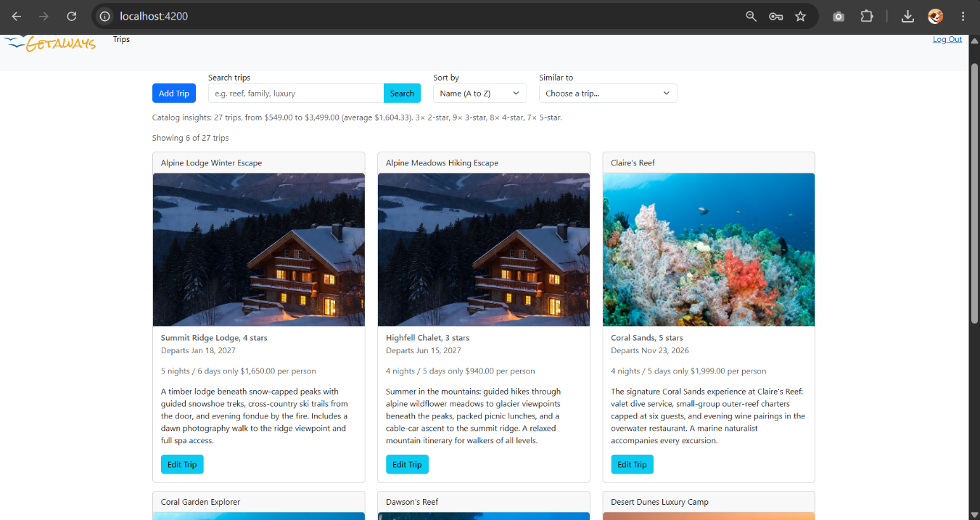Reload the page with the refresh icon
This screenshot has width=980, height=520.
coord(72,16)
